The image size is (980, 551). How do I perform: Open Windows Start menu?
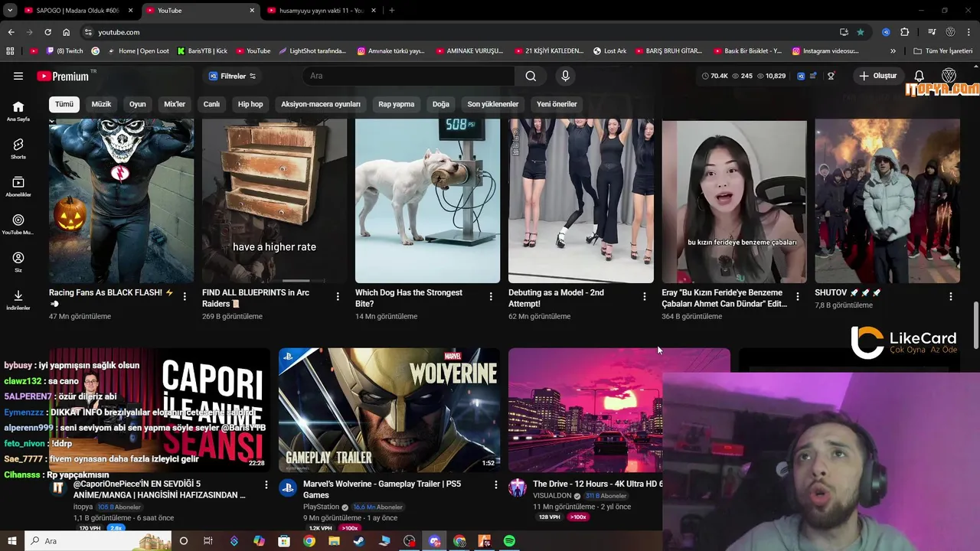click(11, 541)
